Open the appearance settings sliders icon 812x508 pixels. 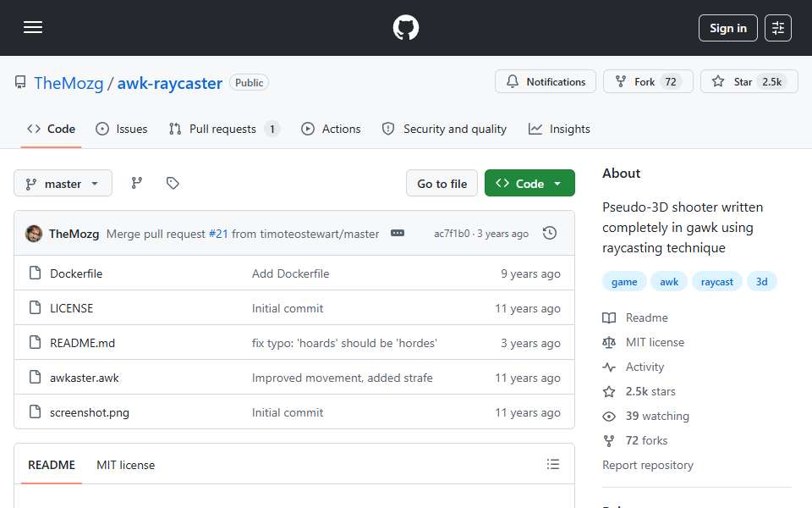(778, 28)
